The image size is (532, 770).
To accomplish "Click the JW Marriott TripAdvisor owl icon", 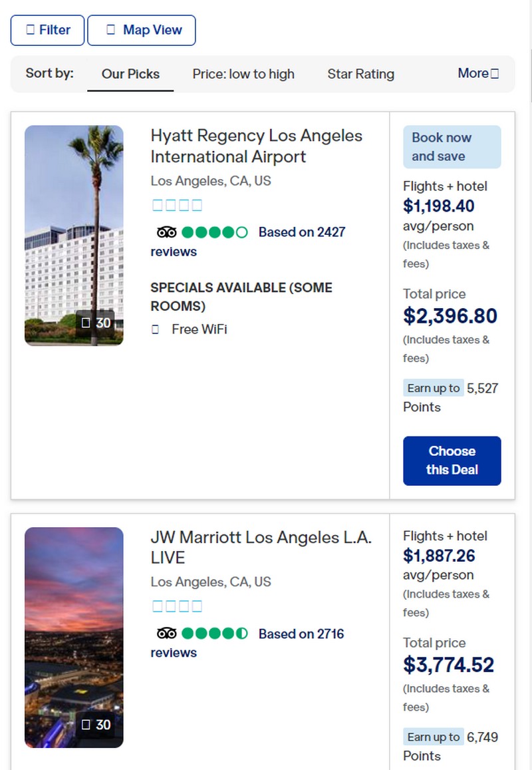I will click(167, 634).
